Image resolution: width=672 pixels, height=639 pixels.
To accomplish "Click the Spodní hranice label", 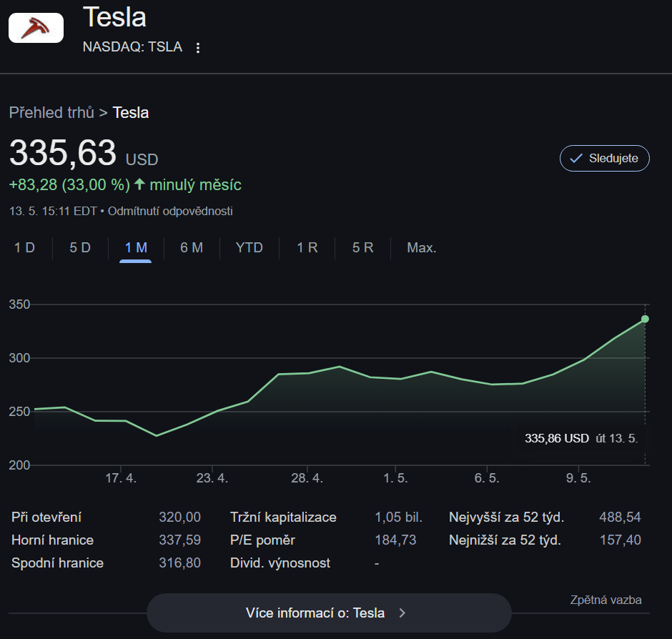I will [57, 563].
